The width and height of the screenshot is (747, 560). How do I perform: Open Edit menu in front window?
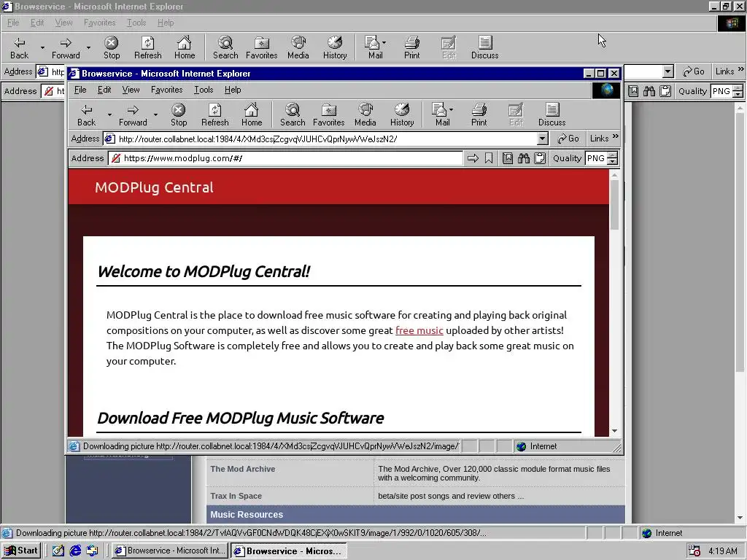click(x=104, y=90)
